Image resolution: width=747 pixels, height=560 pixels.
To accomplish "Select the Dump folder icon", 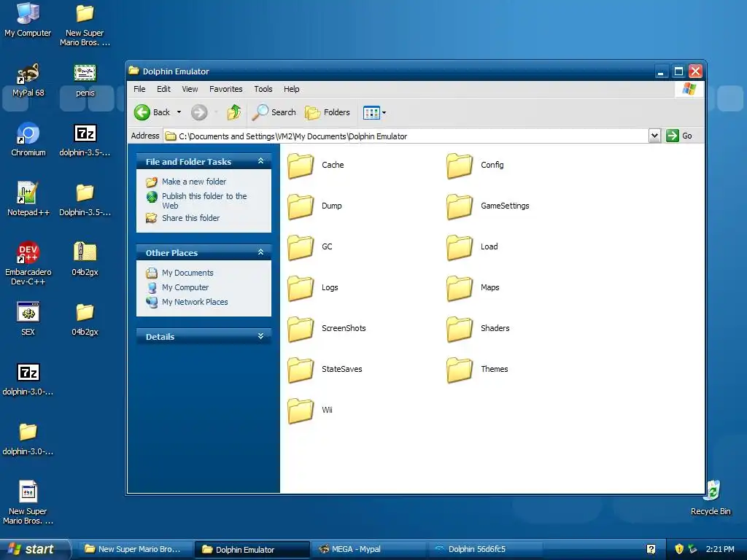I will (301, 206).
